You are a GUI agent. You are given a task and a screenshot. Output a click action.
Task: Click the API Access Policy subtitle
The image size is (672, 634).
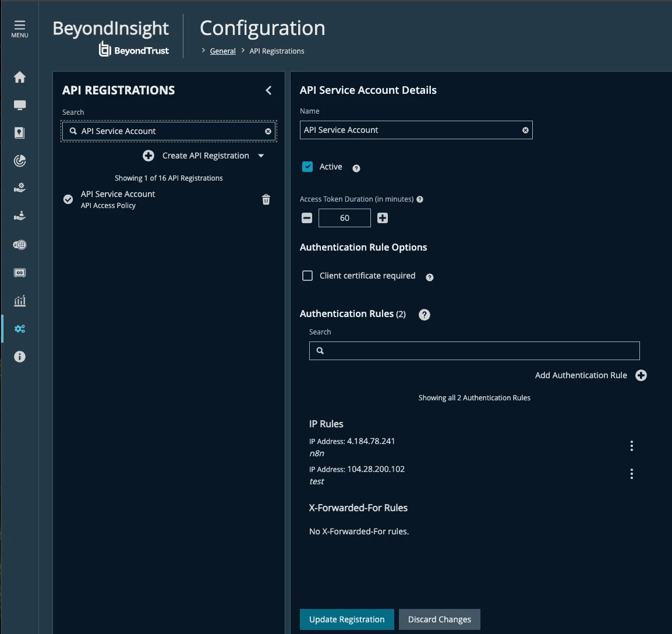click(108, 206)
